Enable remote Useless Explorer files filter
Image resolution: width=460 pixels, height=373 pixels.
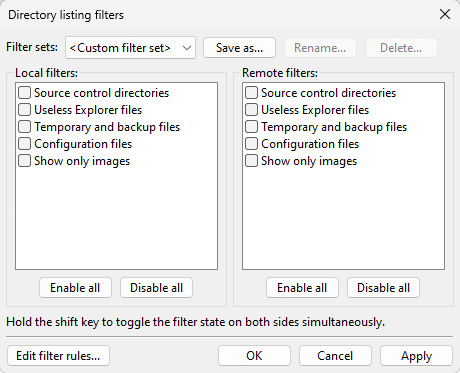[251, 110]
